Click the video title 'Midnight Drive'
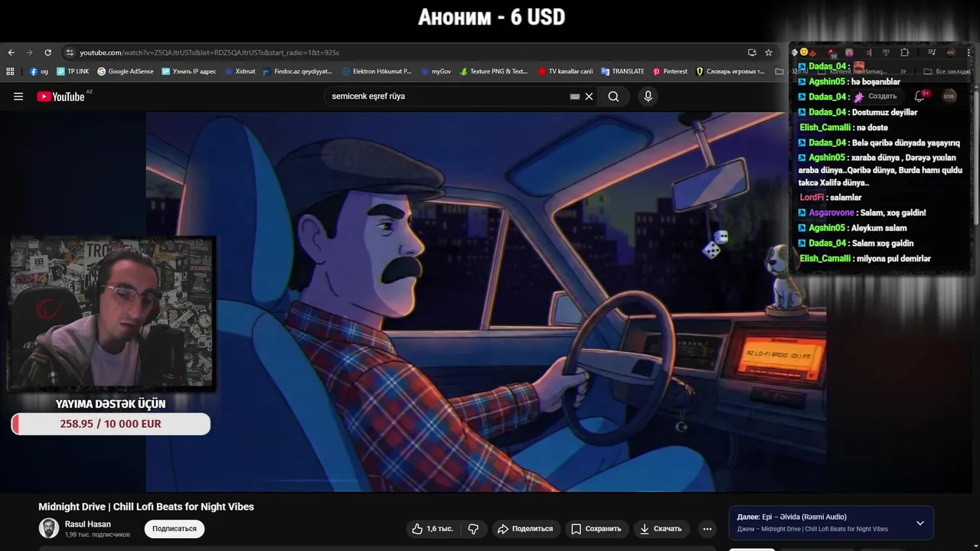 pyautogui.click(x=146, y=507)
